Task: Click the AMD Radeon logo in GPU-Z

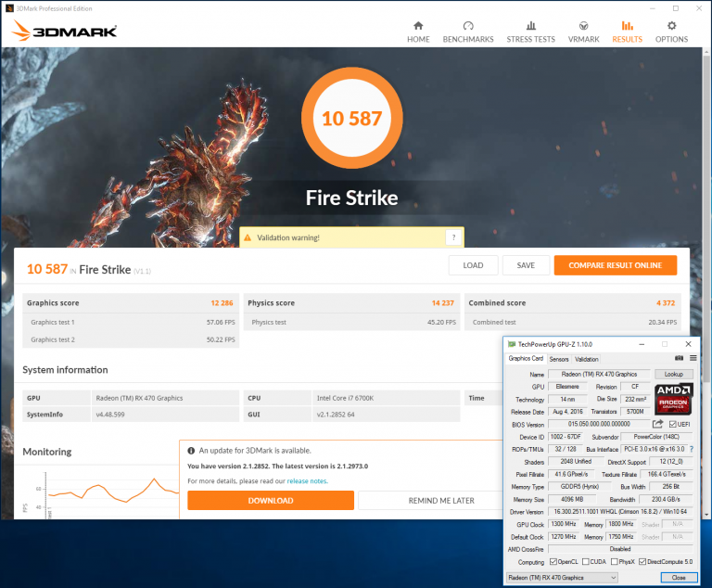Action: [x=673, y=399]
